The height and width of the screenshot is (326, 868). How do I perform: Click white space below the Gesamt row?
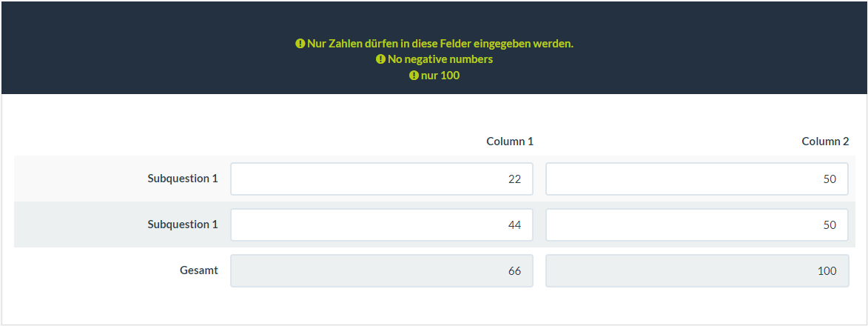(x=434, y=307)
